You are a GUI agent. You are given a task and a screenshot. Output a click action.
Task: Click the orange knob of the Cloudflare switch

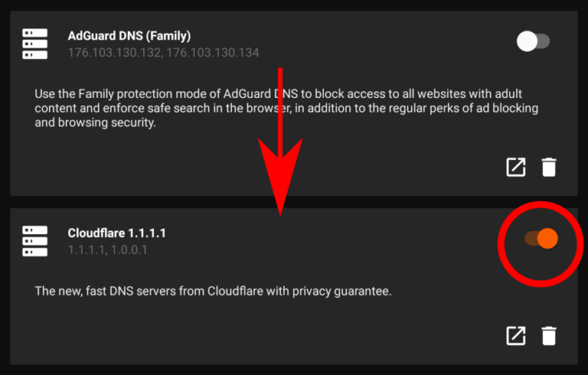pos(547,239)
